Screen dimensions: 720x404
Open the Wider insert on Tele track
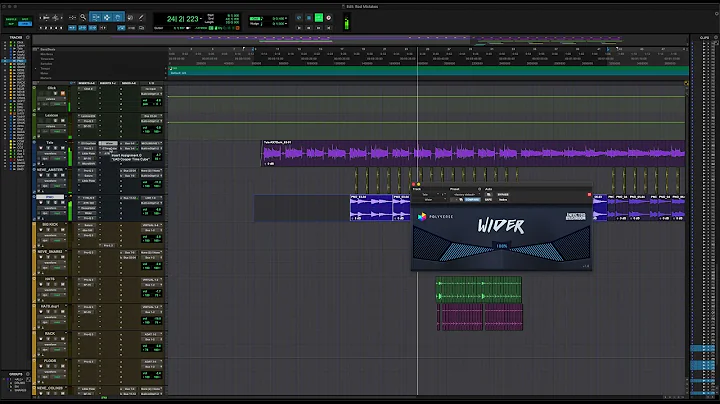[x=108, y=144]
